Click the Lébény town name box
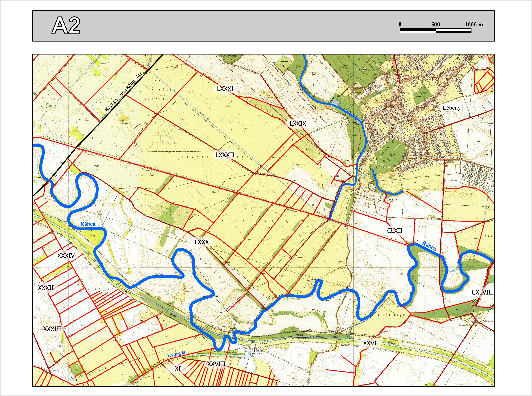532x396 pixels. pyautogui.click(x=451, y=108)
